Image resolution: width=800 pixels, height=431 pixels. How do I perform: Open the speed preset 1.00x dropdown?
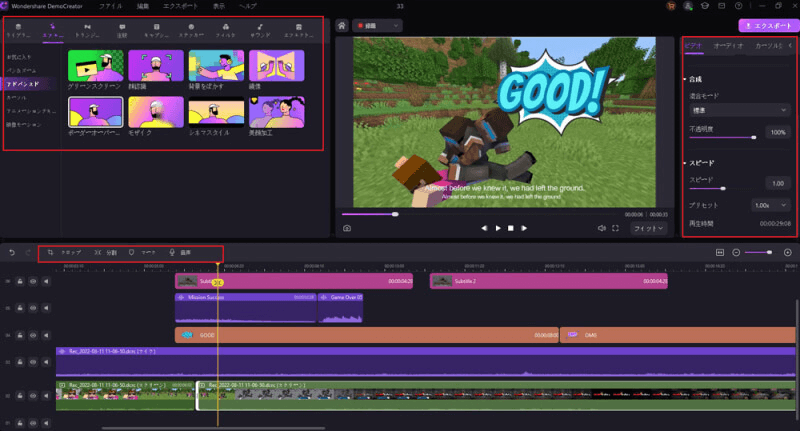point(770,205)
